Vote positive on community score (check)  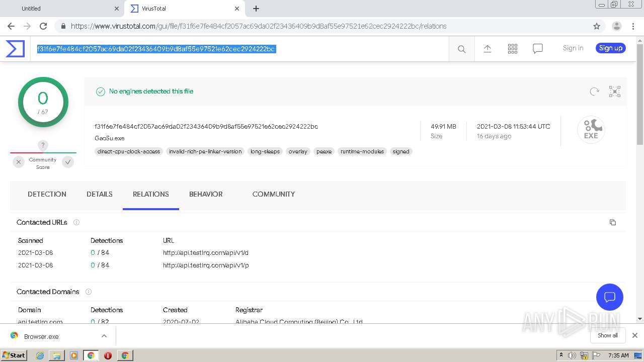[68, 162]
